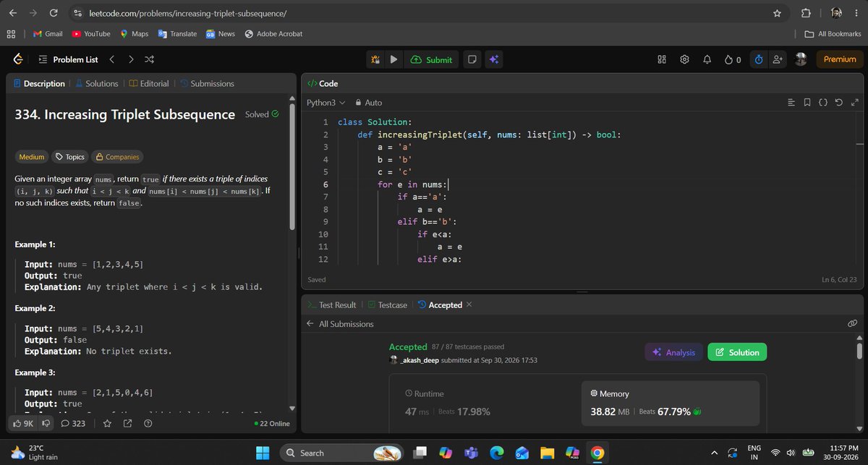Star the problem as favorite
The width and height of the screenshot is (868, 465).
point(106,423)
